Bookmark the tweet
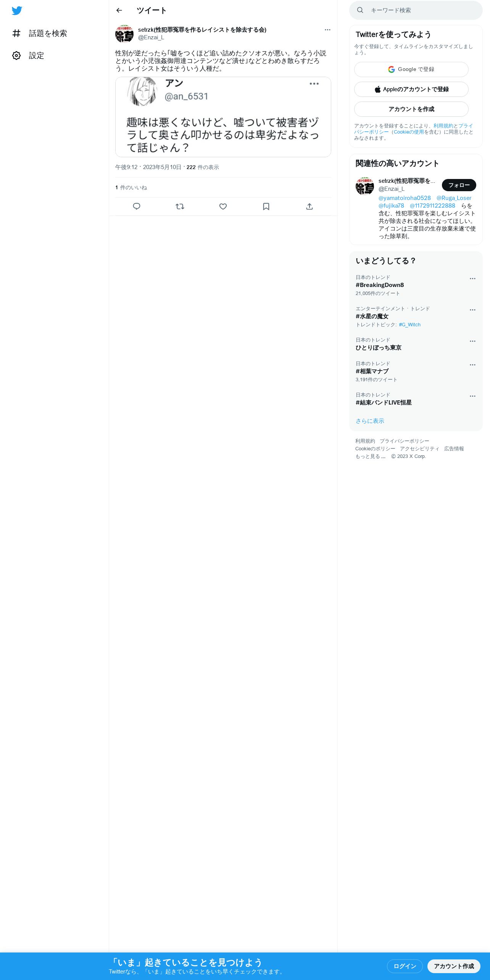Image resolution: width=490 pixels, height=980 pixels. [266, 206]
